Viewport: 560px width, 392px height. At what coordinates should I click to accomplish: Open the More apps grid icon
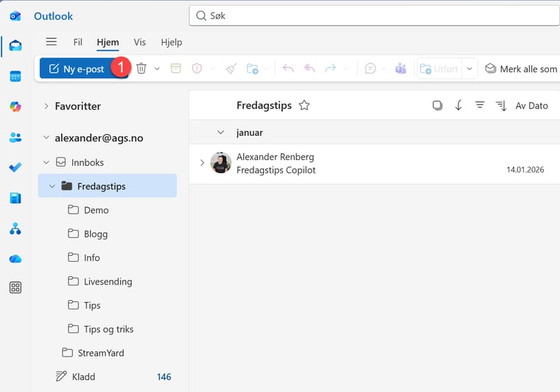tap(15, 287)
